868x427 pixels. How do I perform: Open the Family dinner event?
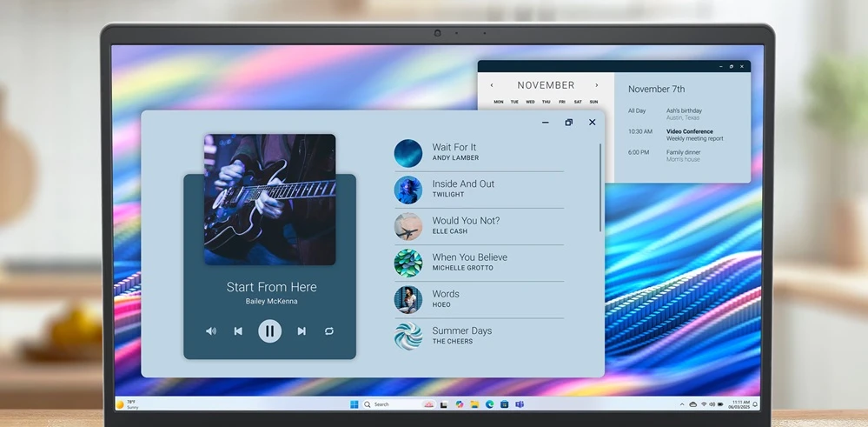(x=684, y=156)
